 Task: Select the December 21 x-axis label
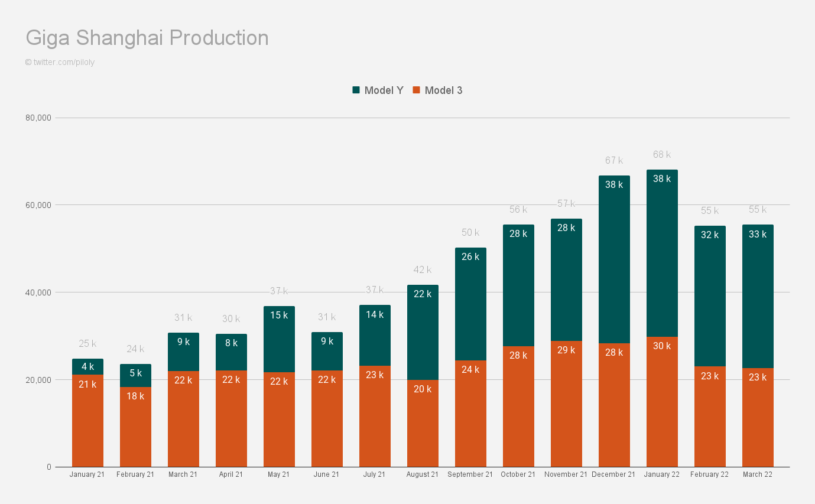pos(614,474)
